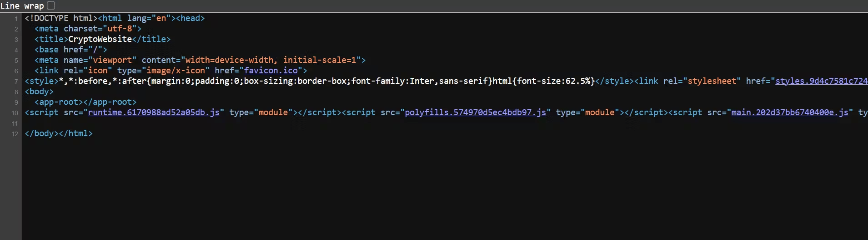The image size is (868, 240).
Task: Click line number 1 in gutter
Action: pyautogui.click(x=16, y=19)
